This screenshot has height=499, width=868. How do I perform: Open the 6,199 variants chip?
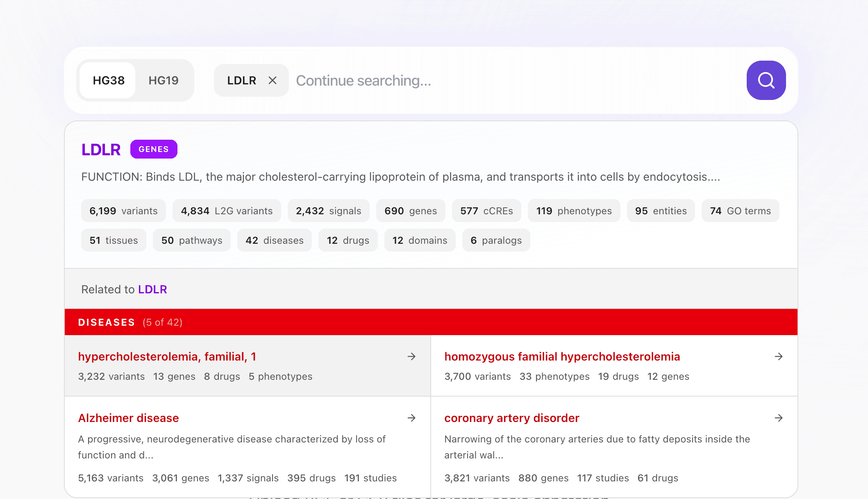pyautogui.click(x=123, y=211)
